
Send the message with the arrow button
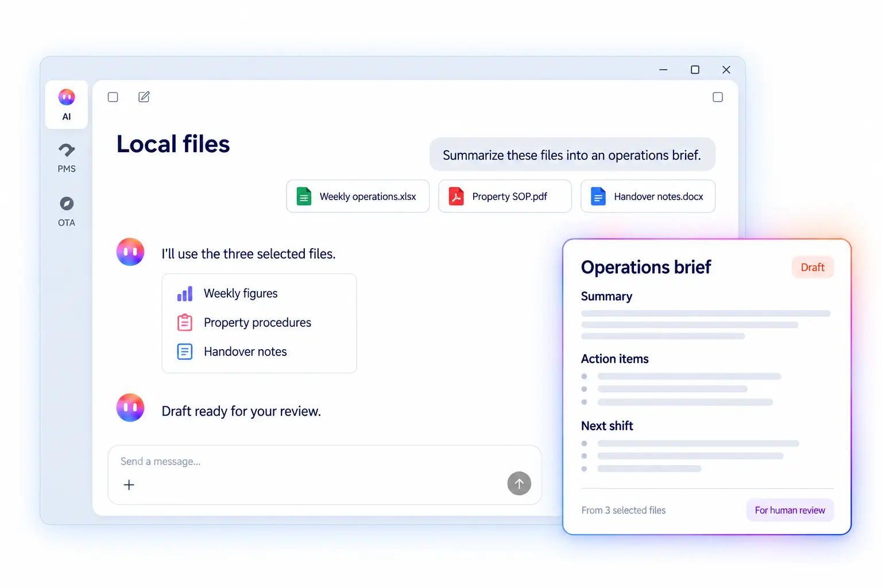coord(519,483)
